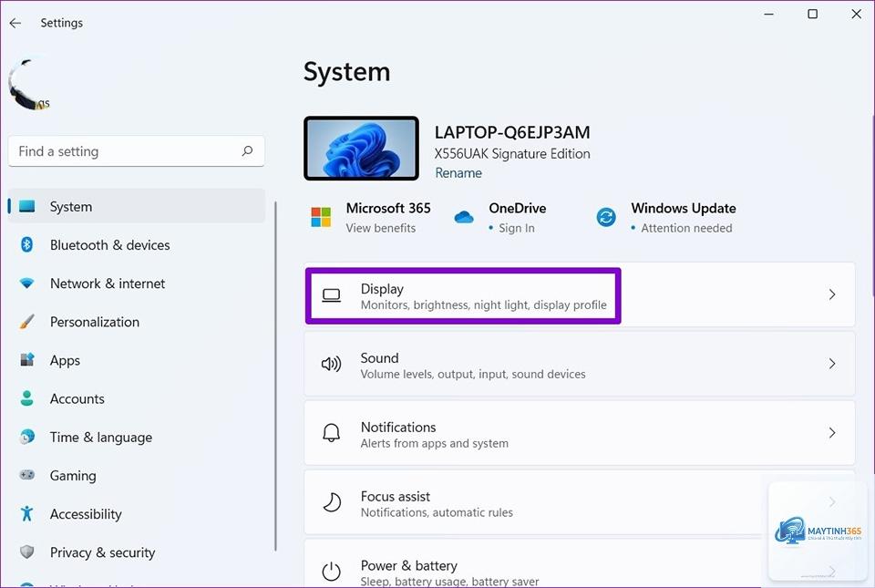Minimize the Settings window
This screenshot has height=588, width=875.
(x=769, y=14)
